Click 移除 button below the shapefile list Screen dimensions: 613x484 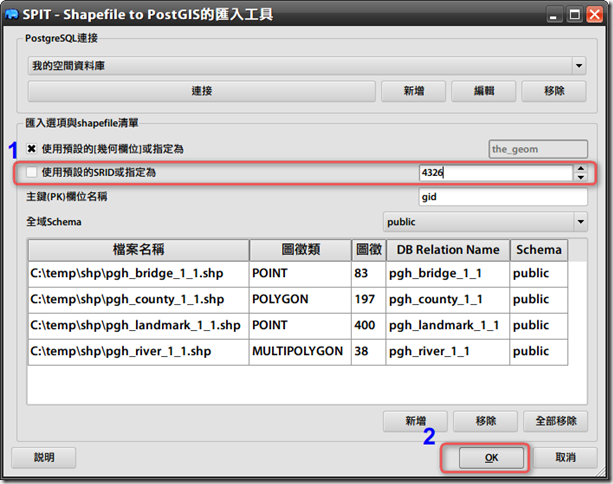click(486, 421)
